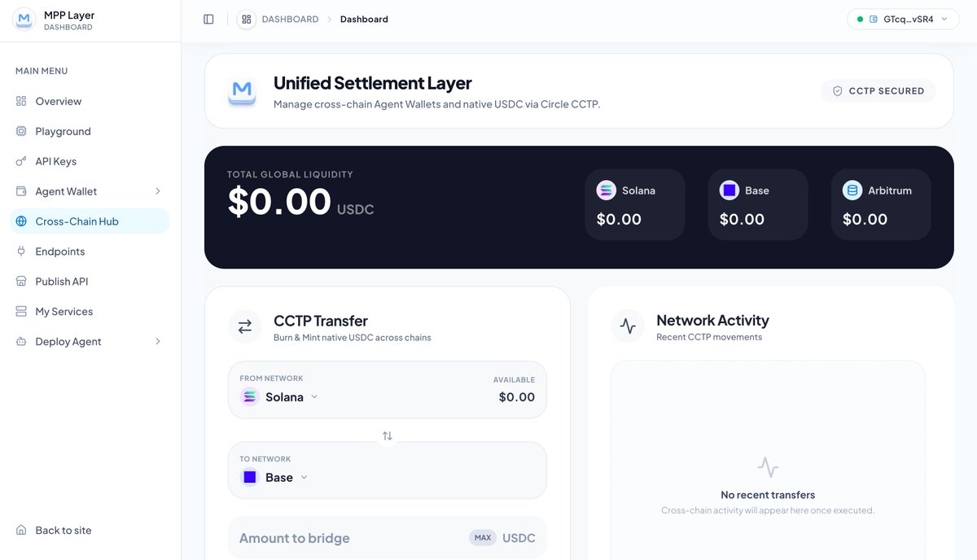Select Cross-Chain Hub menu item
Screen dimensions: 977x560
(x=90, y=221)
